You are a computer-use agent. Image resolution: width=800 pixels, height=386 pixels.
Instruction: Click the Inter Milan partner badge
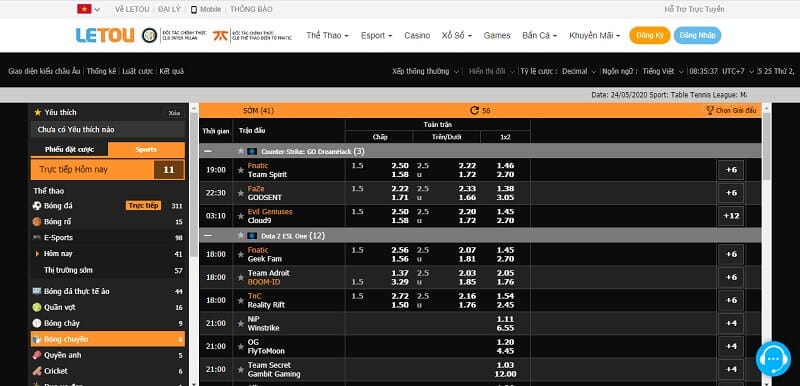point(149,35)
